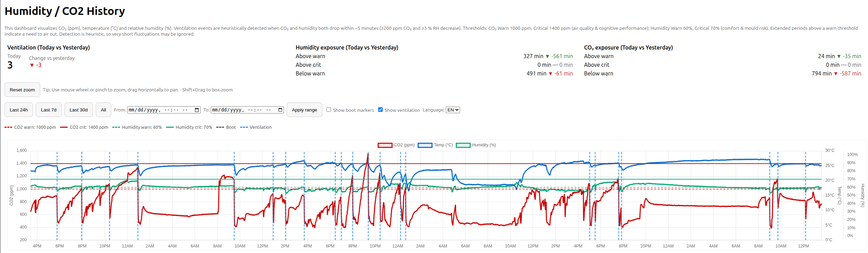Open the Language dropdown
The image size is (868, 253).
coord(452,110)
